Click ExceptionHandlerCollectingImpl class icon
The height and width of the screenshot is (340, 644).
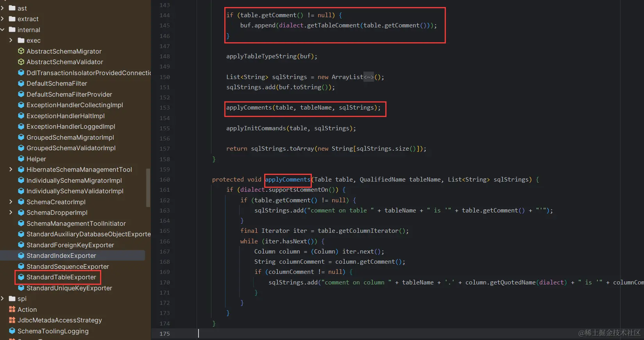(21, 105)
